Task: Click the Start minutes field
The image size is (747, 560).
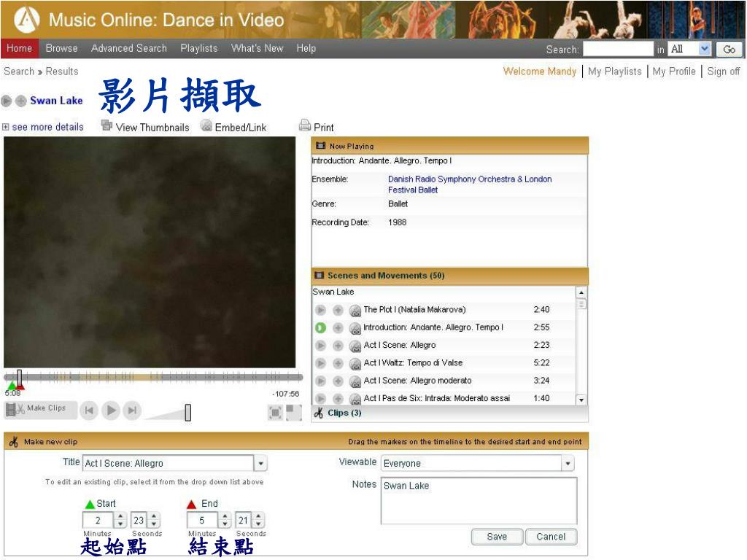Action: pyautogui.click(x=98, y=520)
